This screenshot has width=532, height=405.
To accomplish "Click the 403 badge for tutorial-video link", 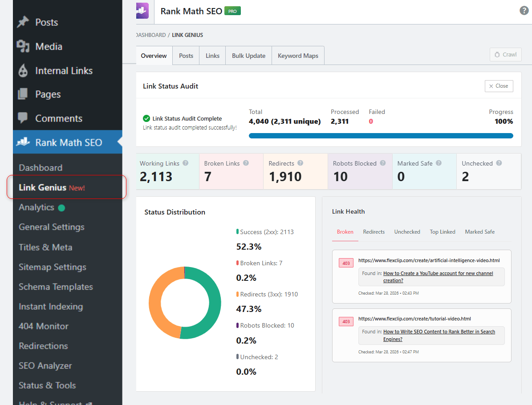I will (346, 322).
